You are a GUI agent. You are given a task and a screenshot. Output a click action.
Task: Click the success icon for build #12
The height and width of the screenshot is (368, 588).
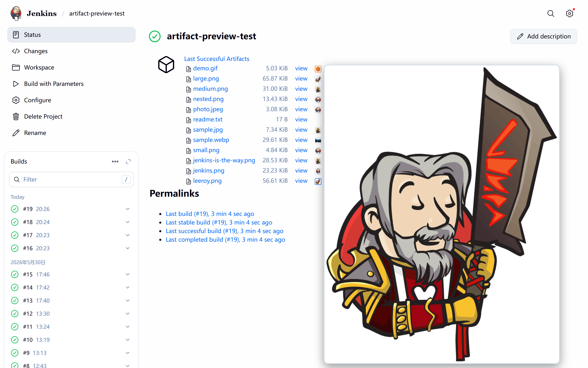tap(15, 314)
